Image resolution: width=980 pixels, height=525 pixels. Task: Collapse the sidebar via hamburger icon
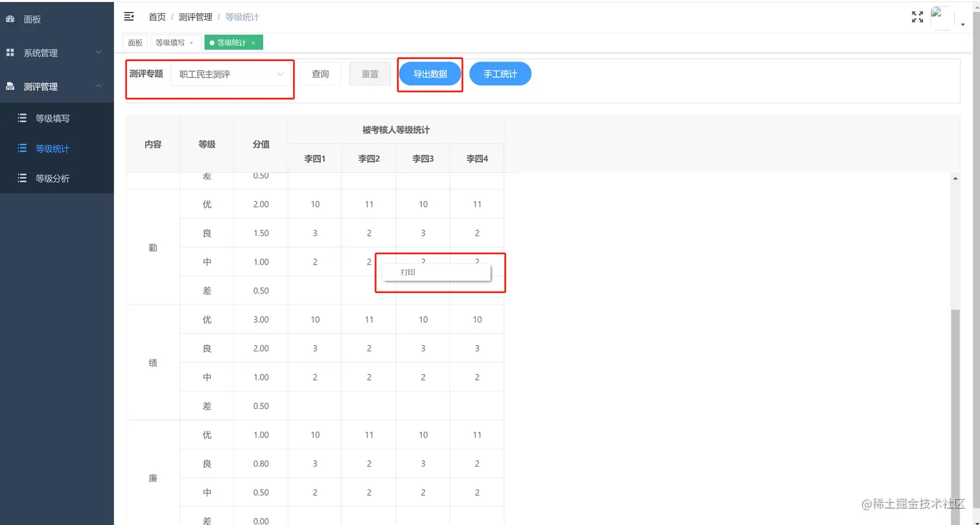click(x=129, y=16)
